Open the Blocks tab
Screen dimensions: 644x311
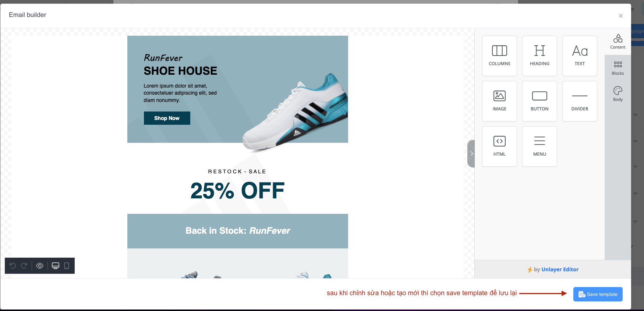(x=618, y=68)
